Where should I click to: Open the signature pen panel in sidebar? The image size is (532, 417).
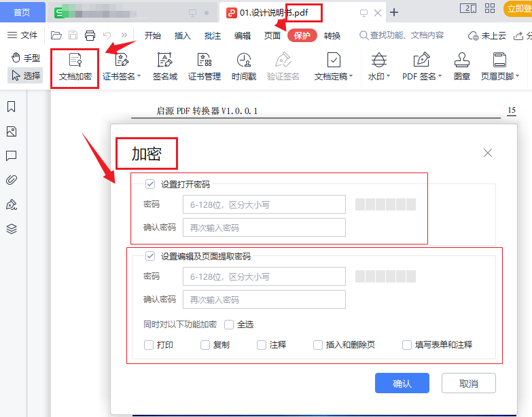tap(11, 204)
